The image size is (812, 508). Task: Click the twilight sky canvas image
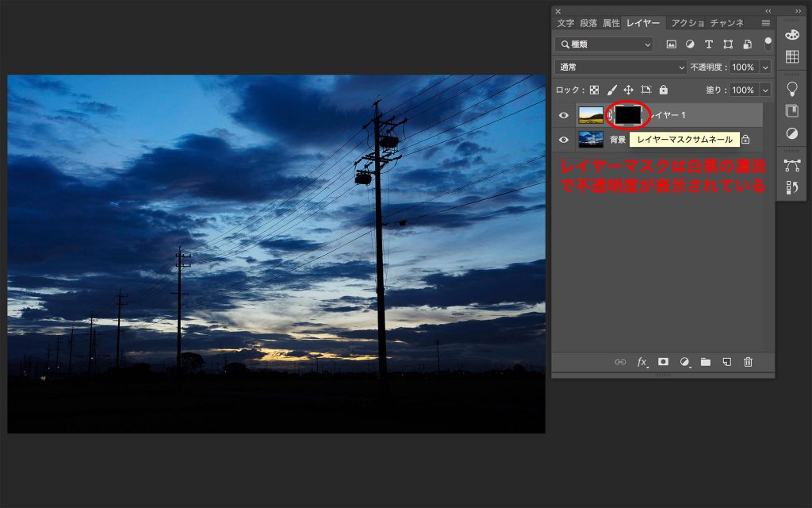(x=276, y=254)
